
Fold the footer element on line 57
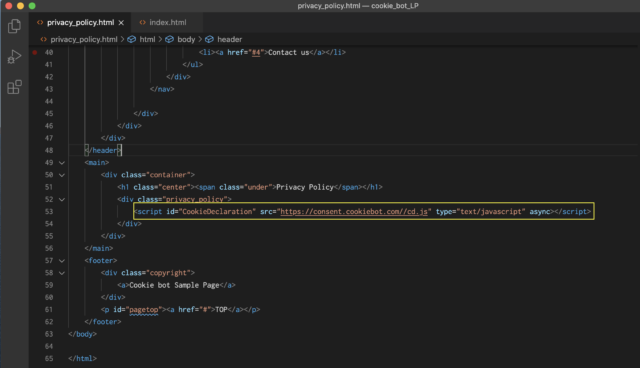tap(62, 260)
